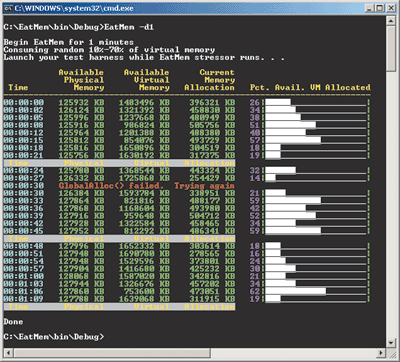This screenshot has width=400, height=362.
Task: Click time stamp 00:00:45
Action: pos(24,231)
